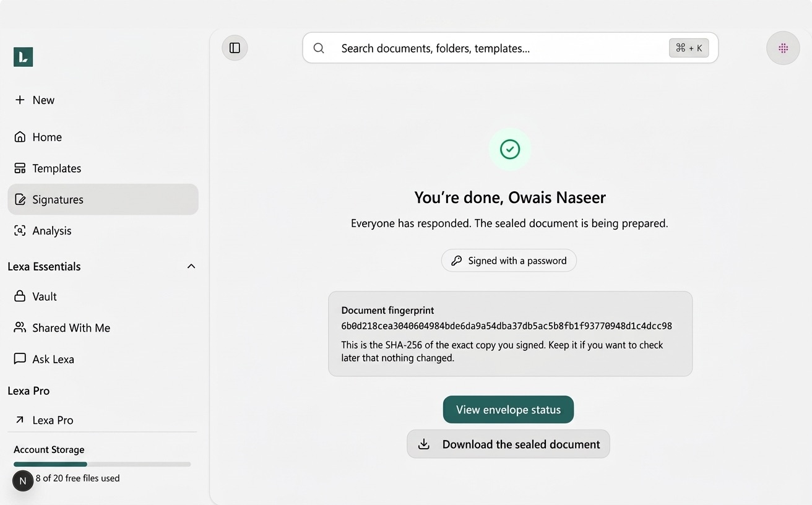Open the Vault menu item
Screen dimensions: 812x505
[x=103, y=296]
